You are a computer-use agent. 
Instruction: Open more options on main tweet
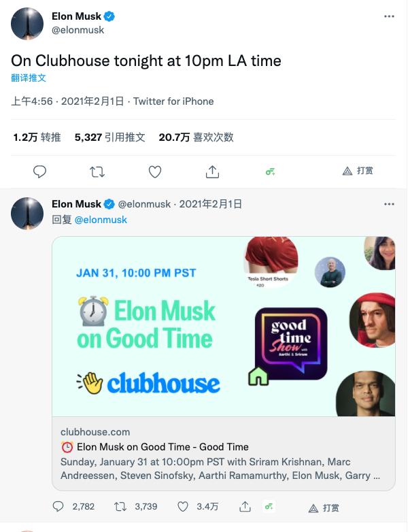(389, 16)
